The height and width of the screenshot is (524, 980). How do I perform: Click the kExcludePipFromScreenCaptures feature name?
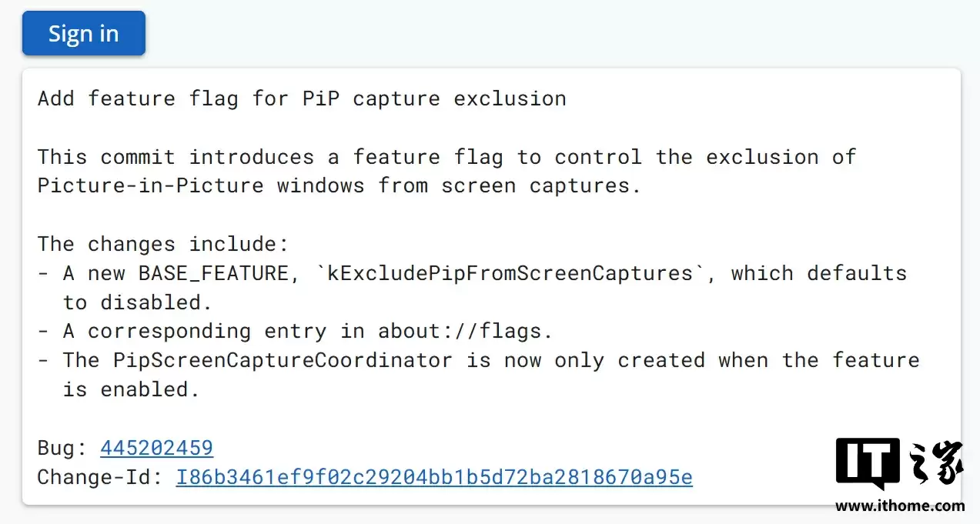coord(510,273)
